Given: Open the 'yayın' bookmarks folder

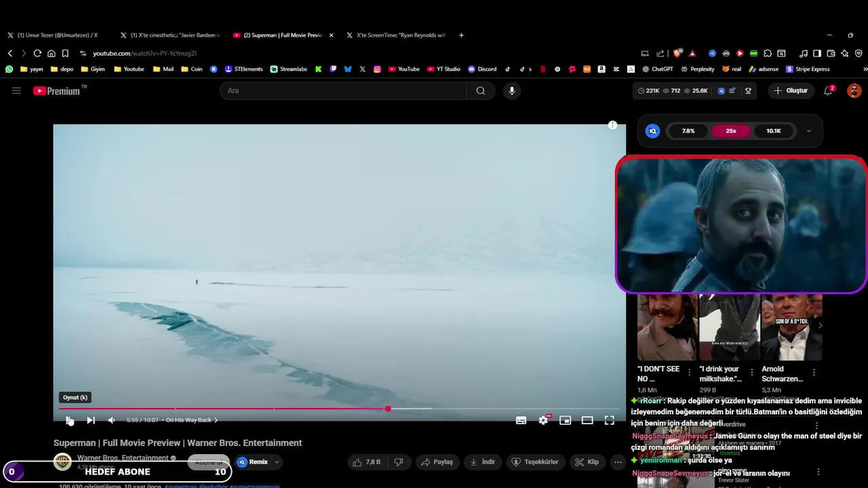Looking at the screenshot, I should coord(32,69).
